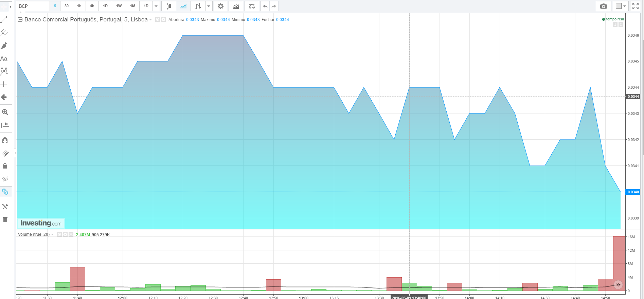Undo the last chart action
Image resolution: width=644 pixels, height=299 pixels.
point(265,6)
